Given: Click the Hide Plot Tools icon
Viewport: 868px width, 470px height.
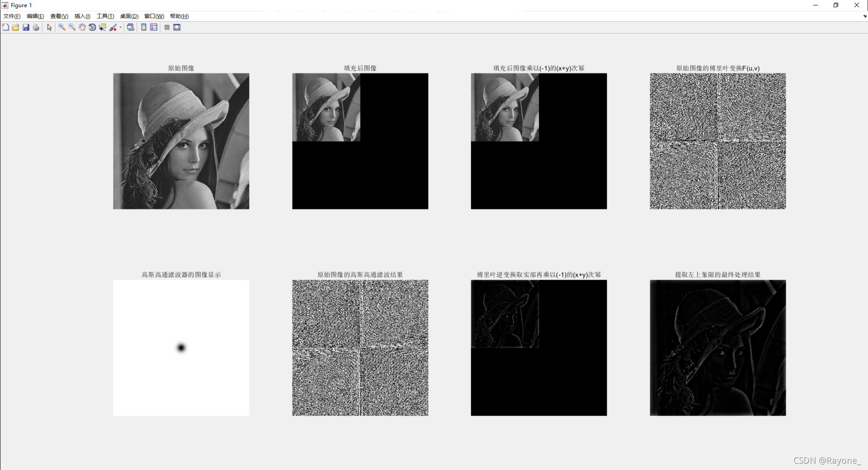Looking at the screenshot, I should [x=167, y=28].
